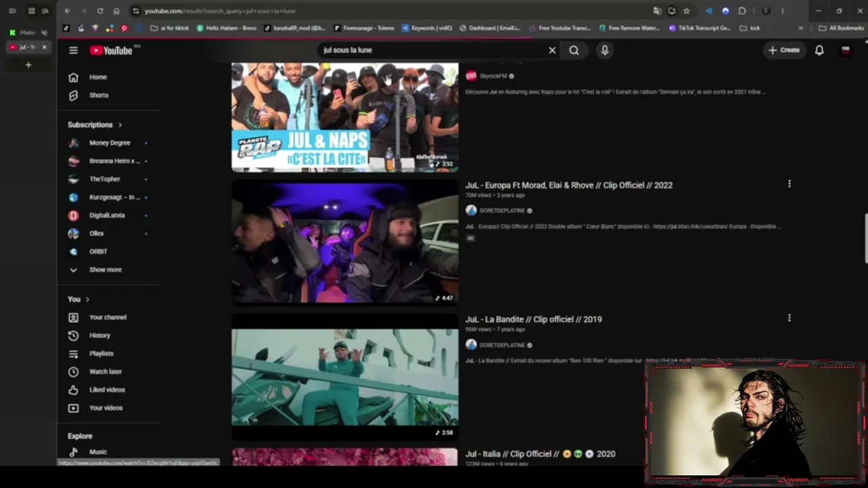Open a new tab with the plus
Viewport: 868px width, 488px height.
click(28, 65)
